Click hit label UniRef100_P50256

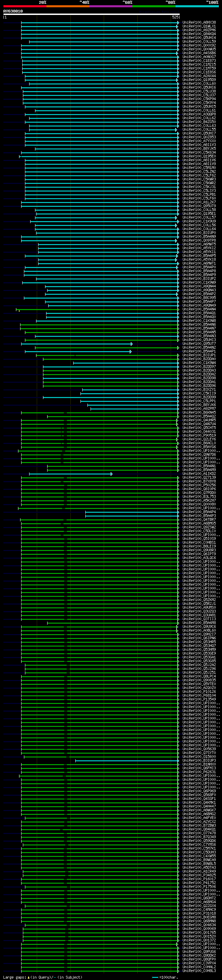(199, 485)
